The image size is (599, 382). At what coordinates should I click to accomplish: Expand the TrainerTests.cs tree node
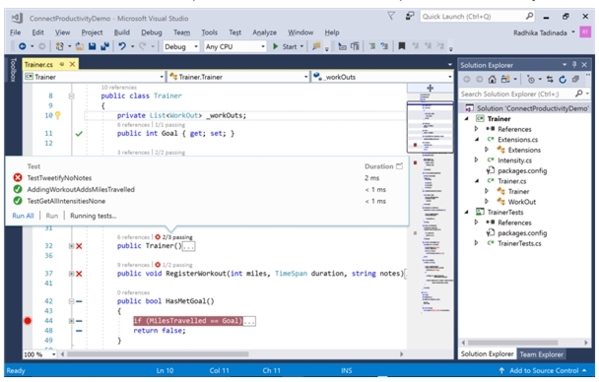coord(476,243)
